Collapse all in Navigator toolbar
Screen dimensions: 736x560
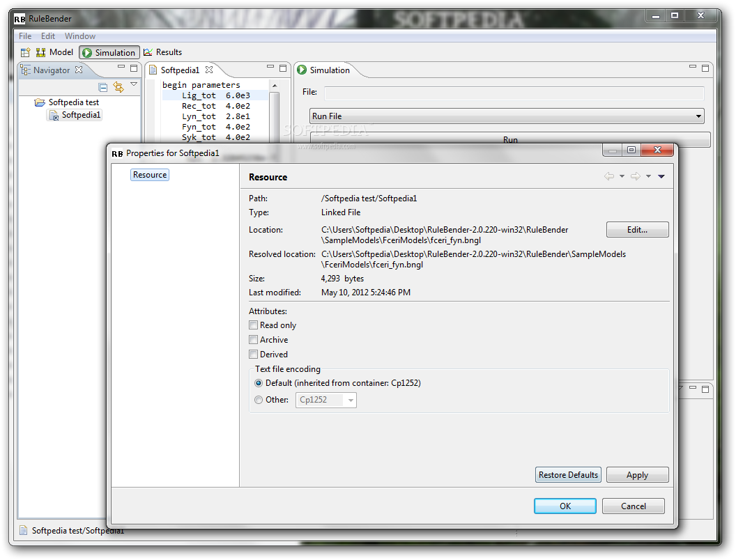click(103, 87)
